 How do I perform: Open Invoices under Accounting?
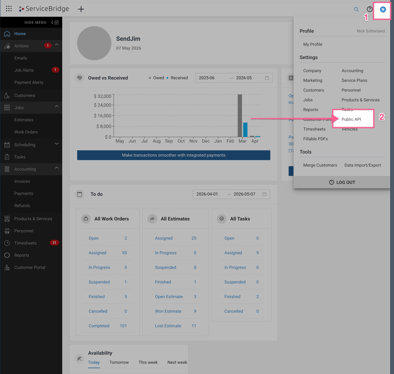click(x=22, y=181)
